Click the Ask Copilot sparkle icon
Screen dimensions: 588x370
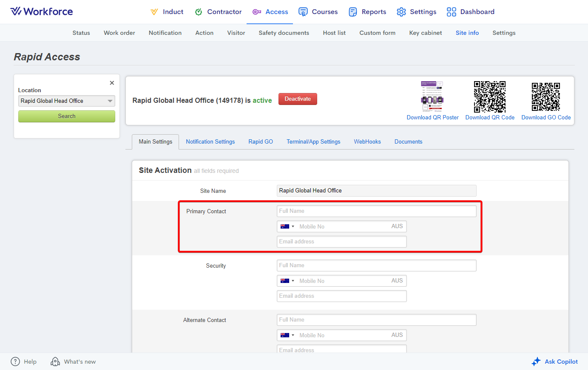point(536,362)
